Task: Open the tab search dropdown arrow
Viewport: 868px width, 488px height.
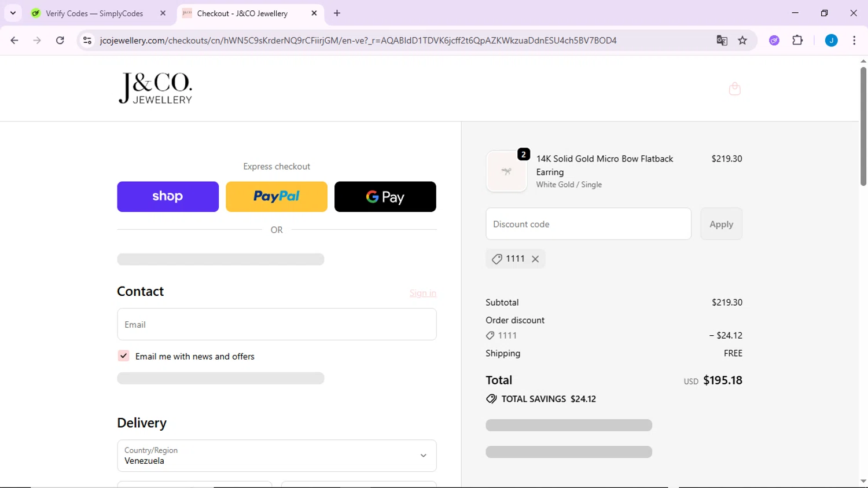Action: click(13, 13)
